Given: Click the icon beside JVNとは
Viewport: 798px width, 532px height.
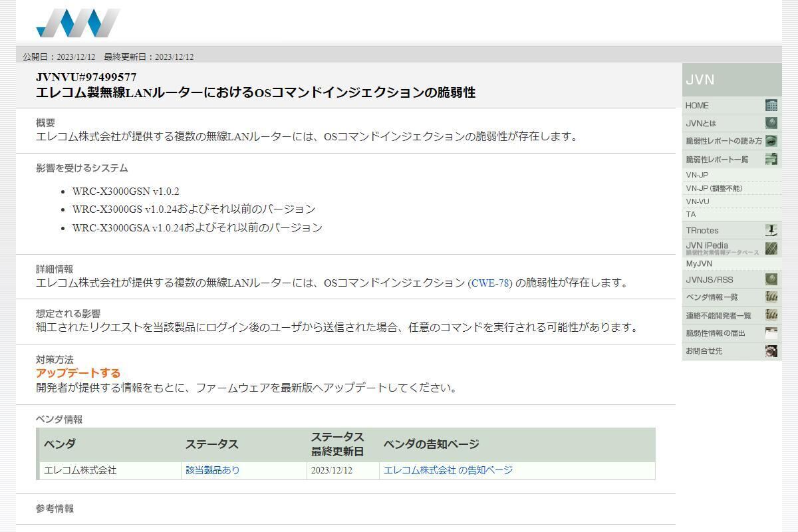Looking at the screenshot, I should point(771,123).
